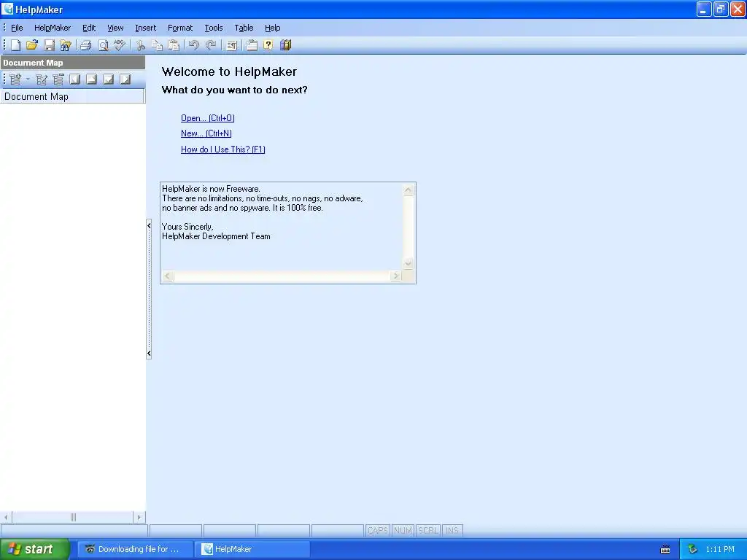This screenshot has width=747, height=560.
Task: Click the ABC spell check icon
Action: pyautogui.click(x=120, y=45)
